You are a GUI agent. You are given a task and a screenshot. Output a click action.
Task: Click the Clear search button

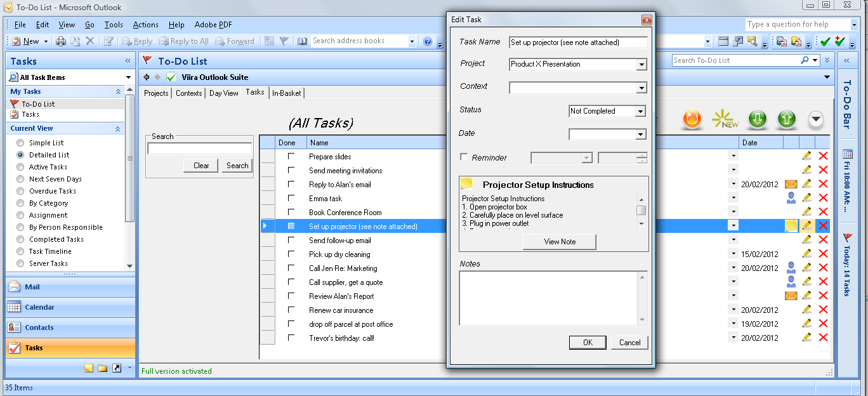pos(201,165)
